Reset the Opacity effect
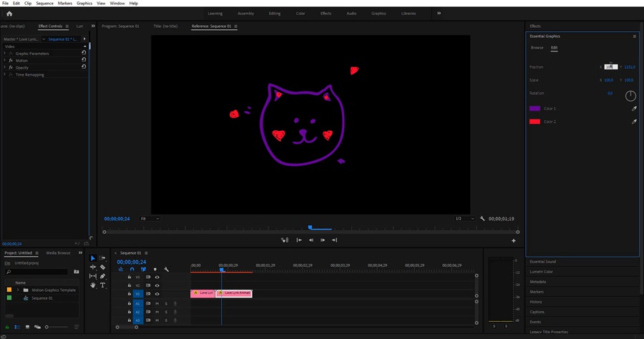This screenshot has height=339, width=644. [84, 67]
